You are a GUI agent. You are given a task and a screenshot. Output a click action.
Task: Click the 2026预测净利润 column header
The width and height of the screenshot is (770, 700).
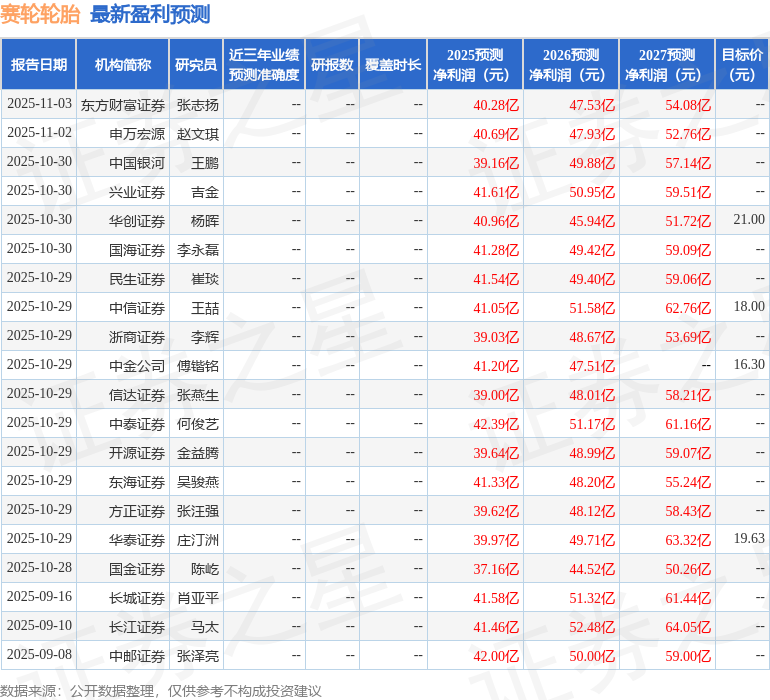click(x=571, y=65)
